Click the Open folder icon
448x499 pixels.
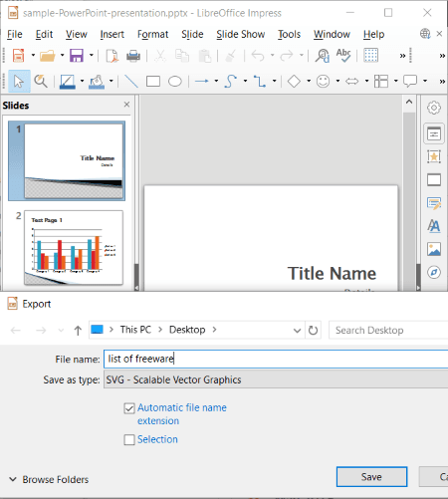[48, 56]
